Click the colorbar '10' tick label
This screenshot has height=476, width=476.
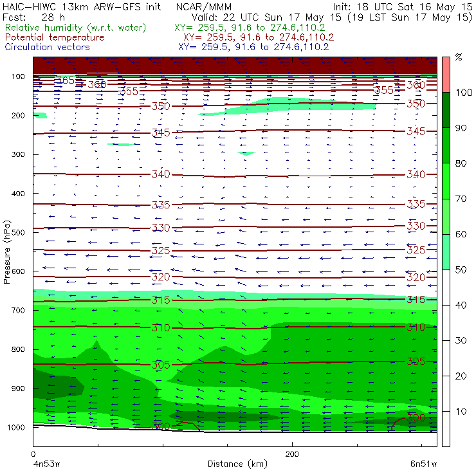coord(461,412)
